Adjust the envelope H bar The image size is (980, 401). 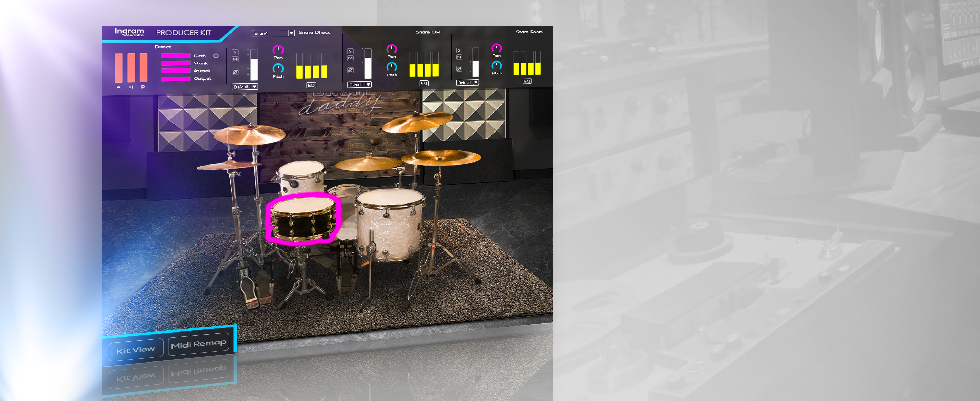pyautogui.click(x=131, y=68)
